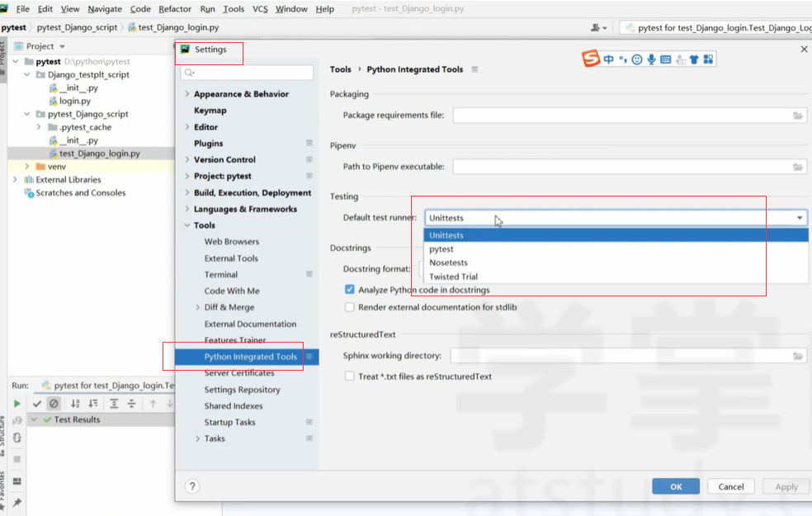Open the File menu
Screen dimensions: 812x516
tap(23, 9)
